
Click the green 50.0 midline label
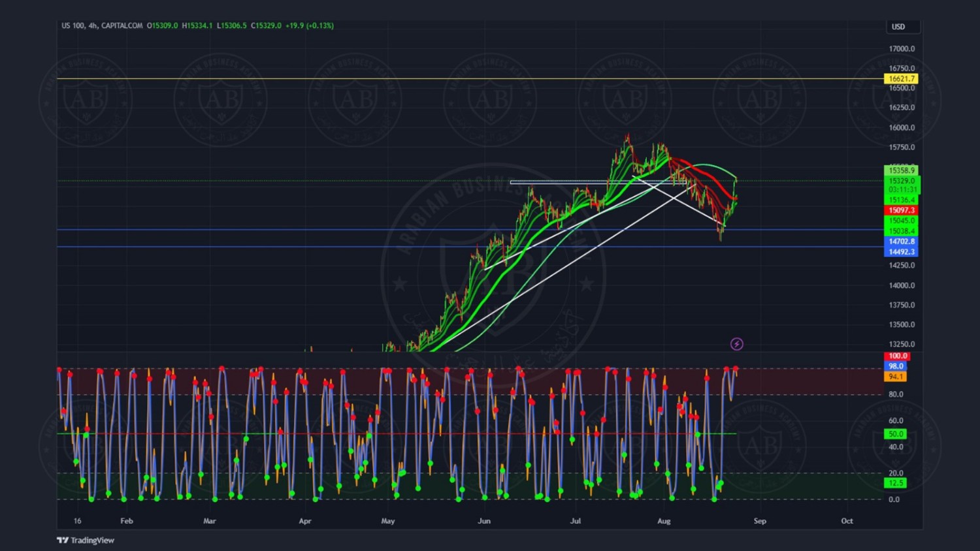point(895,434)
